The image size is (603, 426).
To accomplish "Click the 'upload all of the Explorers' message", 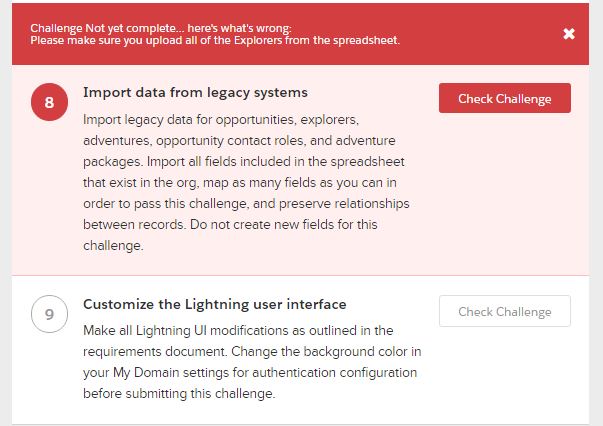I will (215, 41).
